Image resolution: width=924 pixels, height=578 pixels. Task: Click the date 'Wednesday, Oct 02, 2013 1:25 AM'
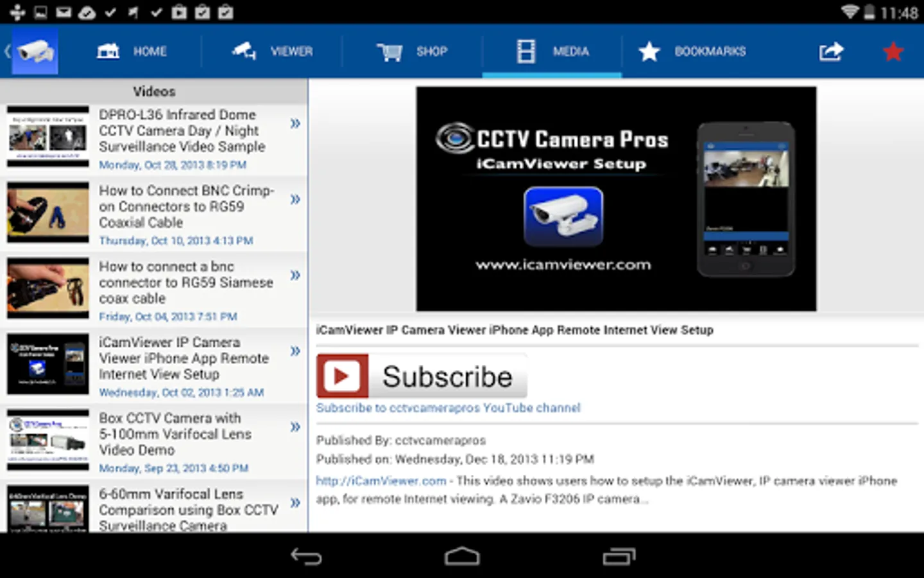coord(182,392)
